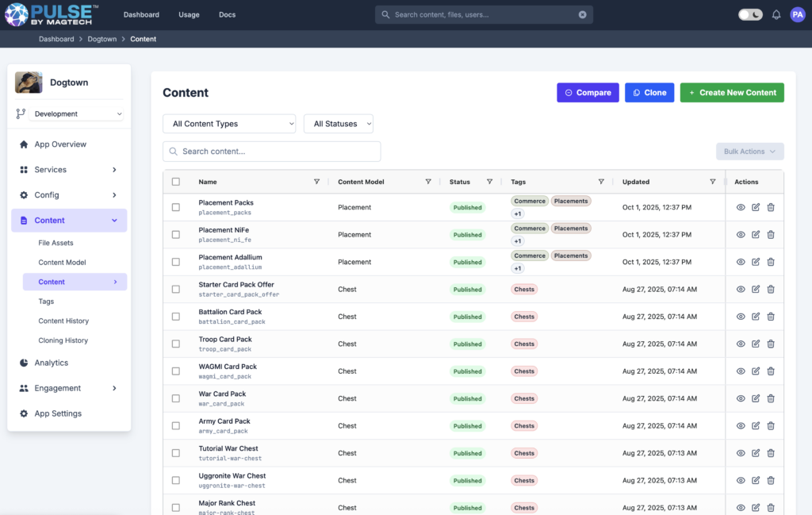Edit the Starter Card Pack Offer entry
The width and height of the screenshot is (812, 515).
756,290
